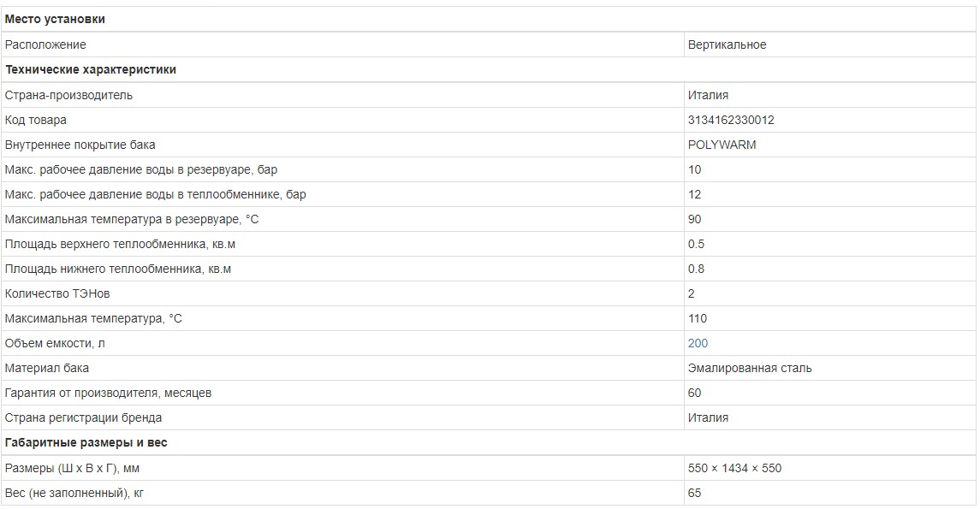The width and height of the screenshot is (980, 509).
Task: Click the 'Код товара' row label
Action: click(36, 120)
